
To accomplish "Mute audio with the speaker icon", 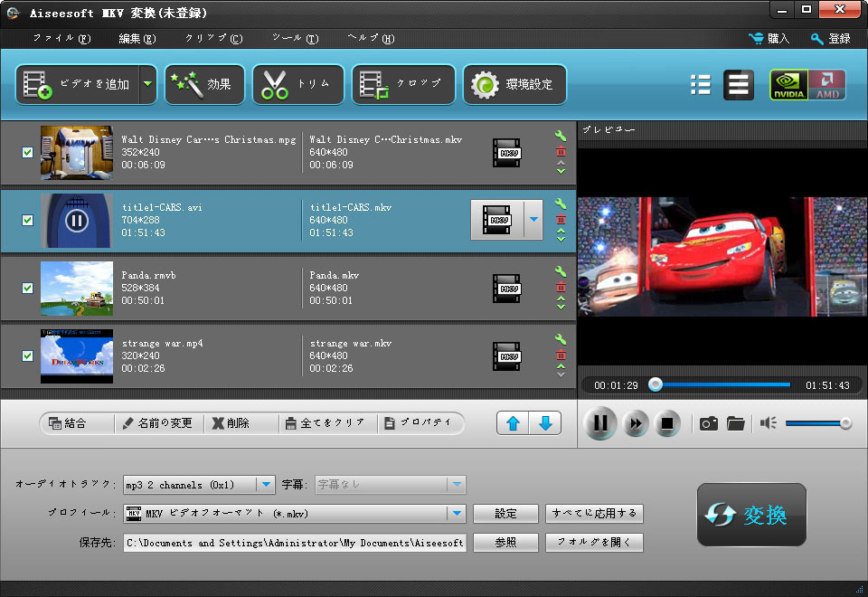I will point(768,423).
